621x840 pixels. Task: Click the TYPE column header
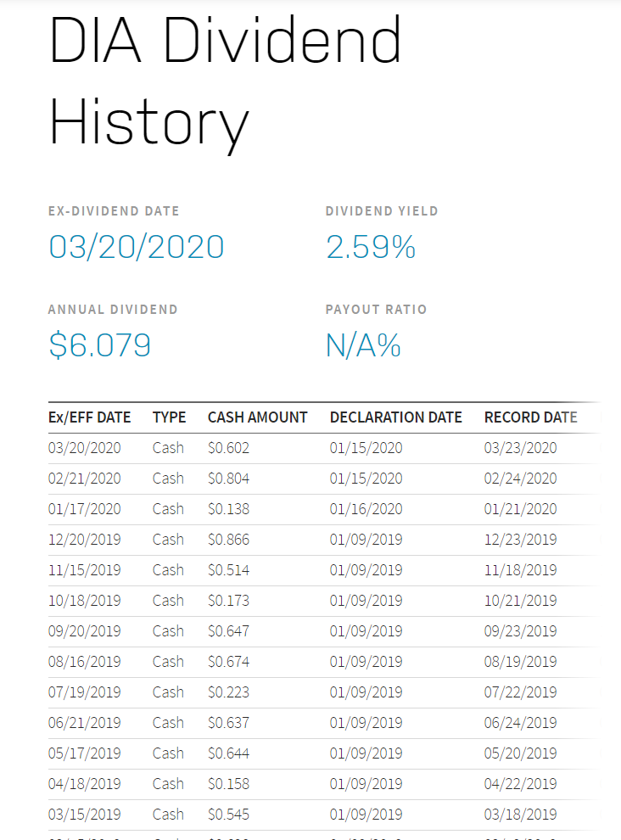pyautogui.click(x=170, y=417)
